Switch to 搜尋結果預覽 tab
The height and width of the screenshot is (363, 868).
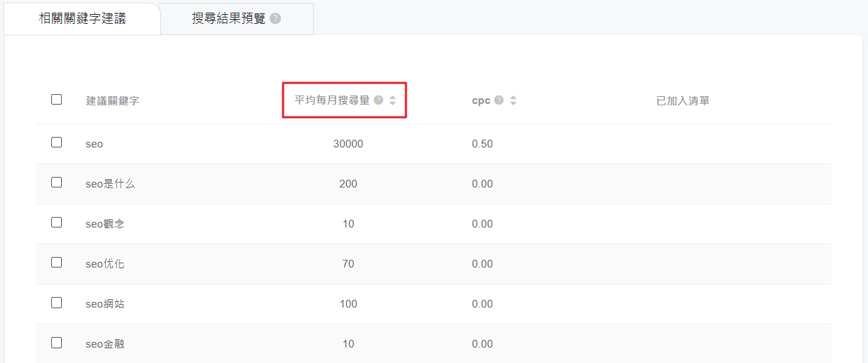coord(229,19)
